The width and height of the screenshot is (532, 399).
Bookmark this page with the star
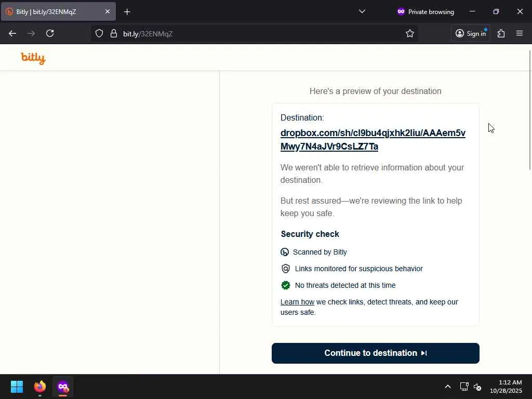point(410,33)
